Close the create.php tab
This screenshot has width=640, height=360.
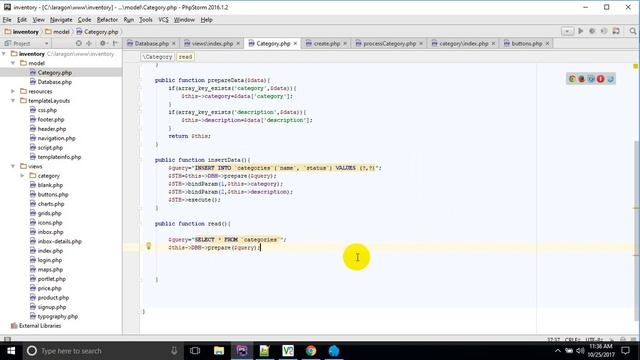(345, 43)
